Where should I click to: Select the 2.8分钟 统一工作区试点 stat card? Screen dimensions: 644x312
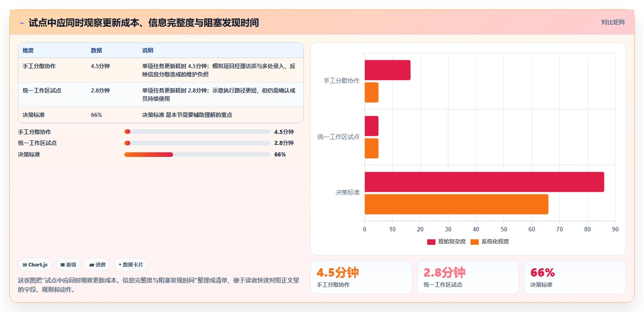468,277
